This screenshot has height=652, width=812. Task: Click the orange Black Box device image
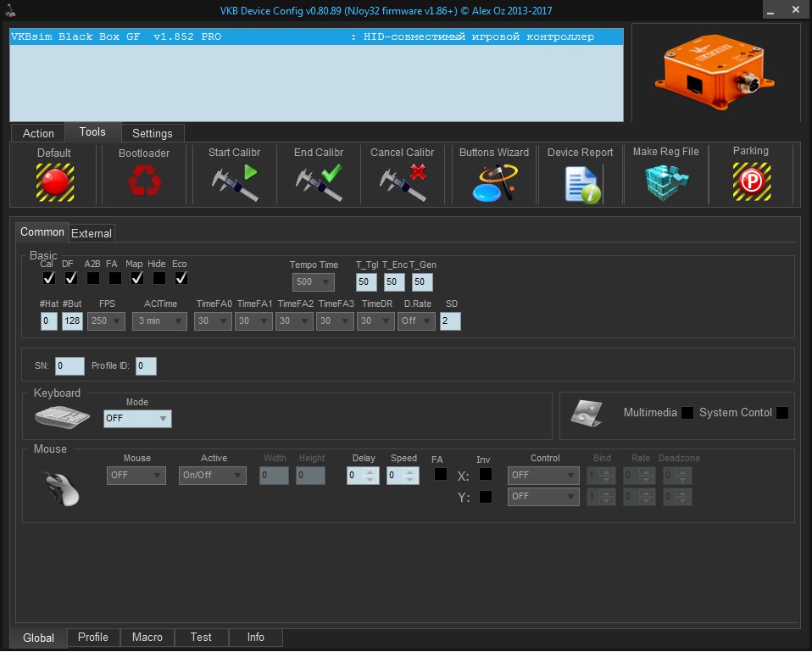[715, 71]
